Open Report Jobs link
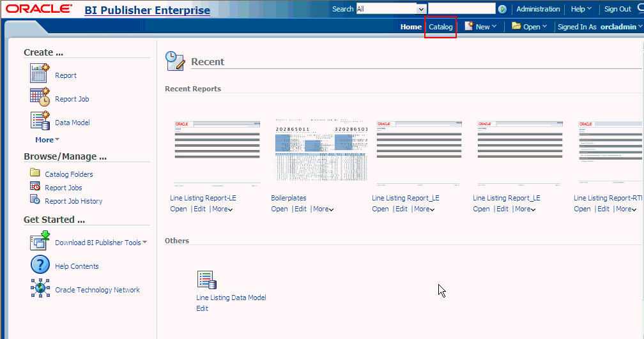Image resolution: width=644 pixels, height=339 pixels. [63, 188]
